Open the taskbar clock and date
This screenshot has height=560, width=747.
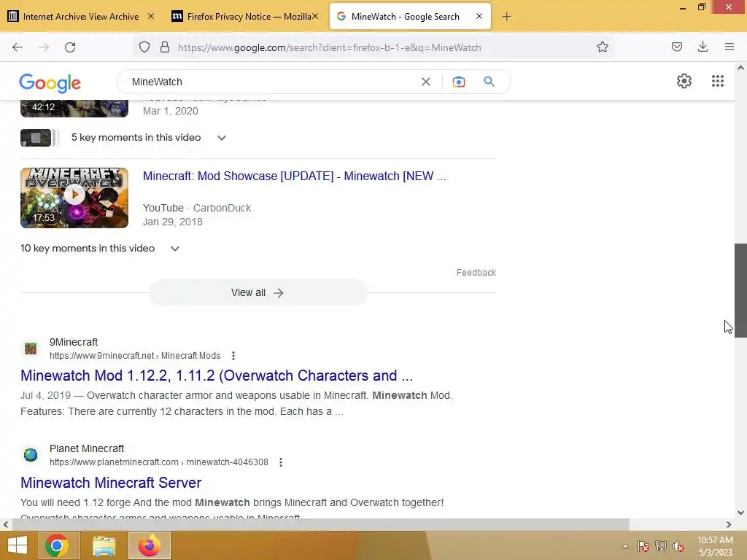715,546
